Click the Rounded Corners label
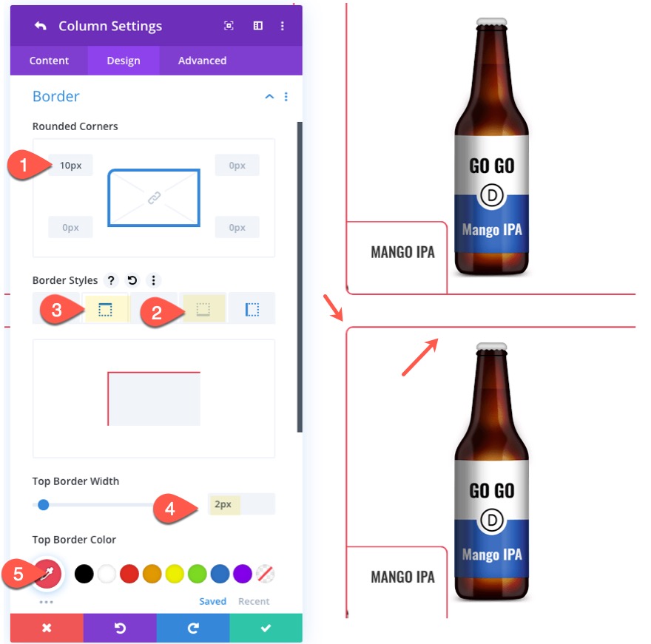The image size is (651, 644). pyautogui.click(x=75, y=126)
